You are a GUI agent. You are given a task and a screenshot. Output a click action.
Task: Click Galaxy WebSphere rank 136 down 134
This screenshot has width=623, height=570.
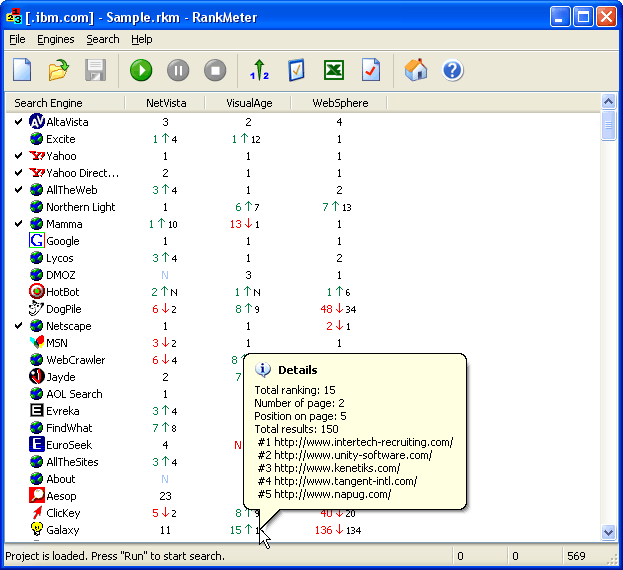tap(338, 530)
